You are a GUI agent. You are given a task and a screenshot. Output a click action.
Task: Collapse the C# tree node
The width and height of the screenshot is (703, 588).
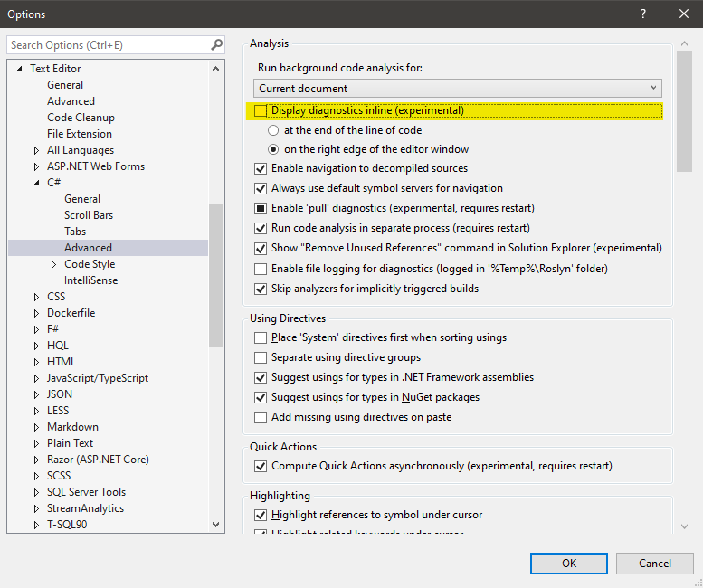coord(36,183)
